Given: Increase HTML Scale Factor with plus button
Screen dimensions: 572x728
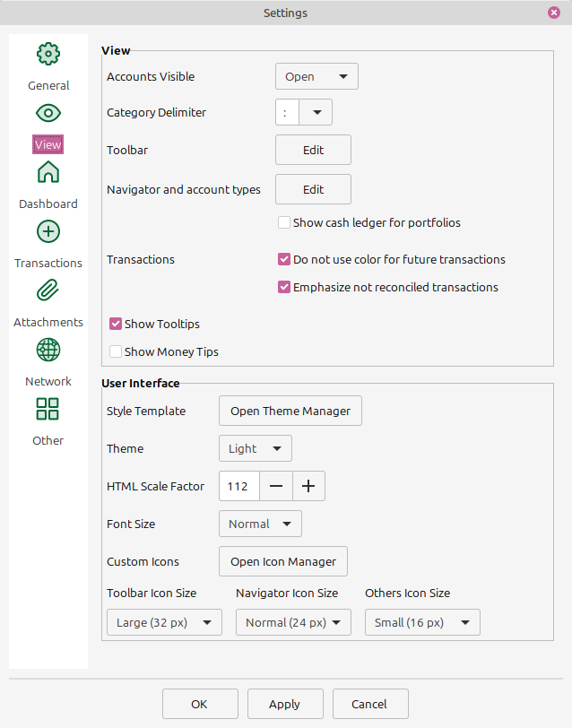Looking at the screenshot, I should tap(308, 486).
